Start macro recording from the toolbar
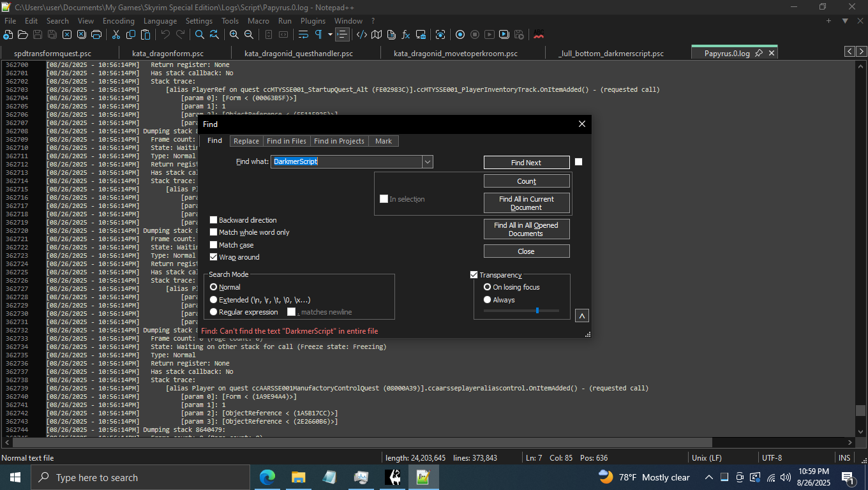The image size is (868, 490). coord(460,34)
